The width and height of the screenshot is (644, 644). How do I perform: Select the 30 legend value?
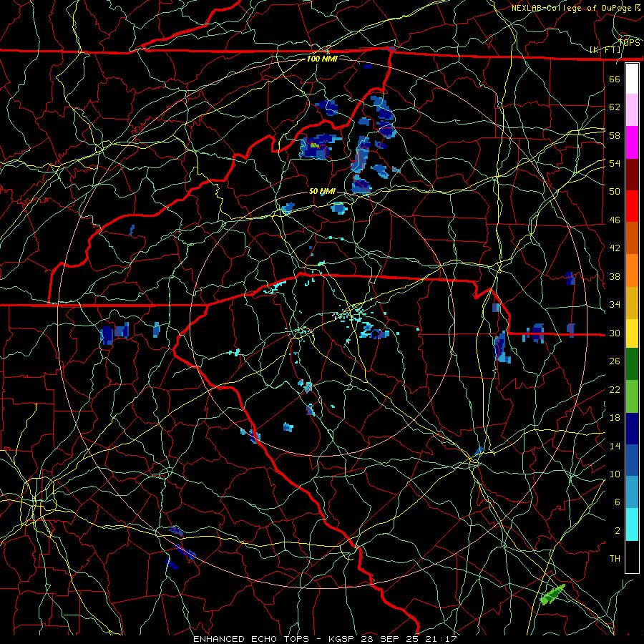615,333
